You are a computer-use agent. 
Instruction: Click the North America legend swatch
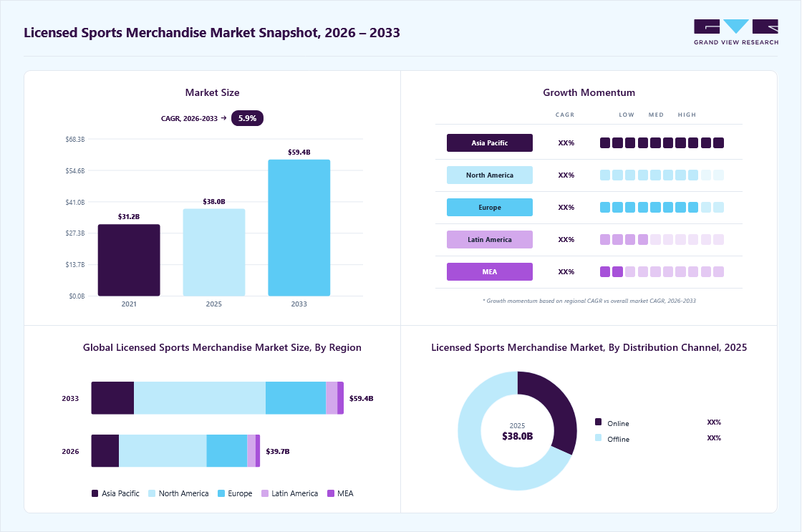[x=152, y=493]
